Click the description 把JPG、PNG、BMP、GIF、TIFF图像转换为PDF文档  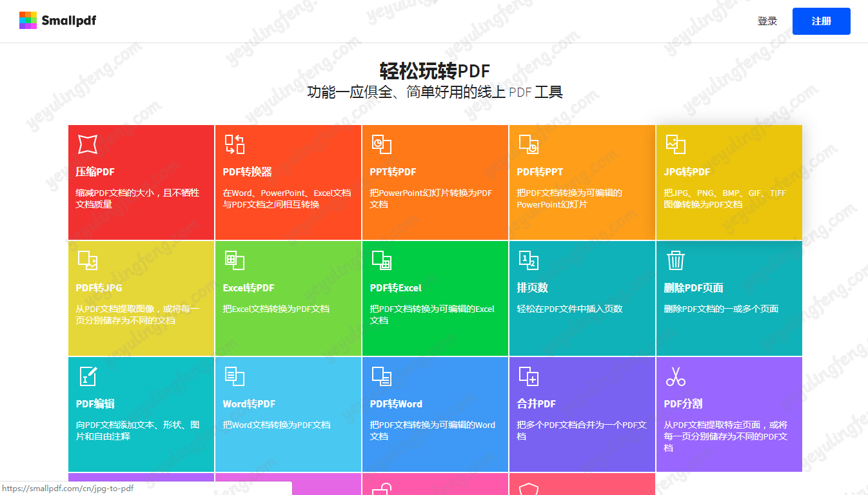pos(725,199)
